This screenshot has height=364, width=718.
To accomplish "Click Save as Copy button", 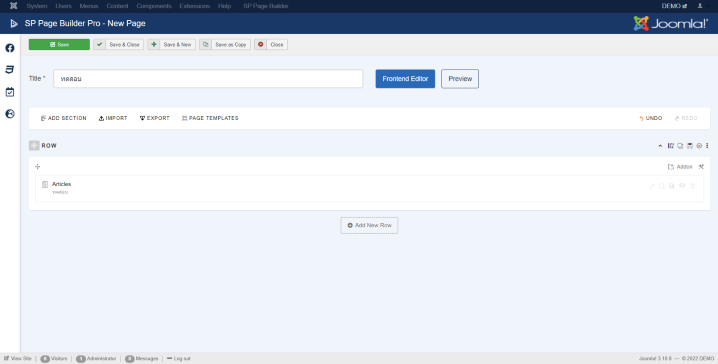I will 225,44.
